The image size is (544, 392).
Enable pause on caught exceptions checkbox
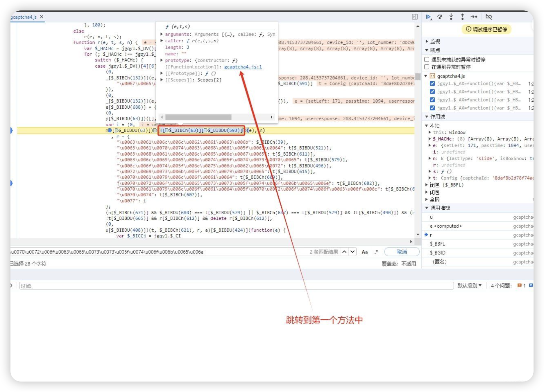[427, 67]
